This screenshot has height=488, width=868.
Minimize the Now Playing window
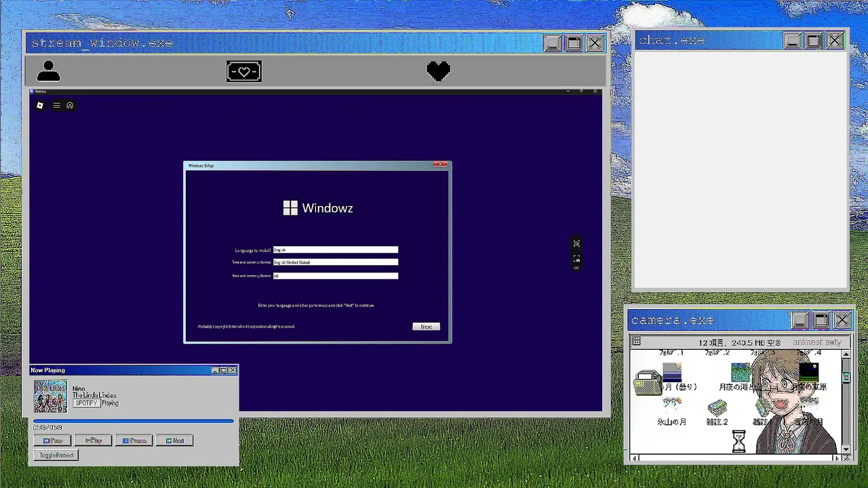(x=215, y=370)
